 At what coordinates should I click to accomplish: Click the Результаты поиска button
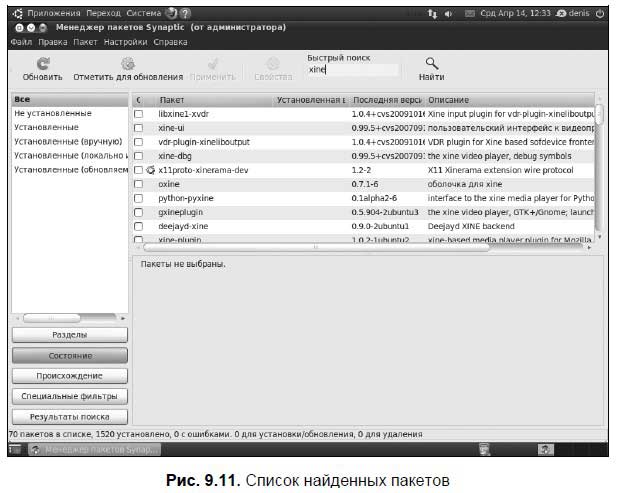click(x=70, y=417)
